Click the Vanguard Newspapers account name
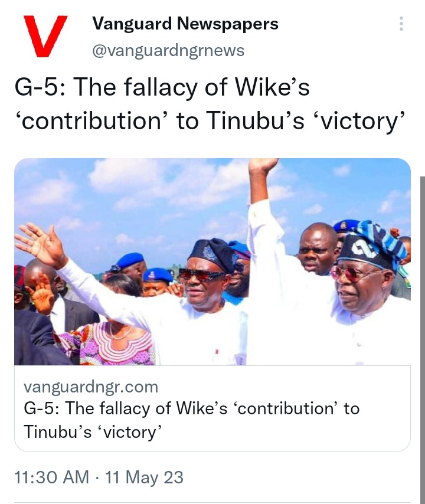 coord(185,24)
